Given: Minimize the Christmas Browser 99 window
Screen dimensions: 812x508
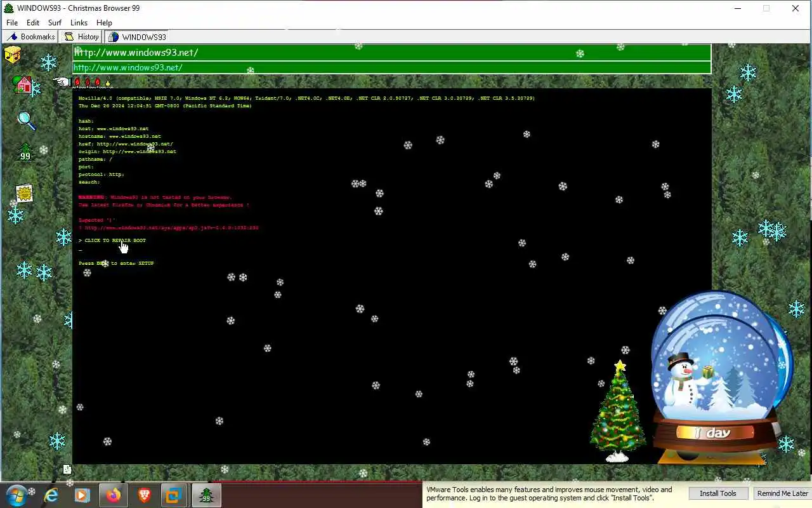Looking at the screenshot, I should 738,8.
